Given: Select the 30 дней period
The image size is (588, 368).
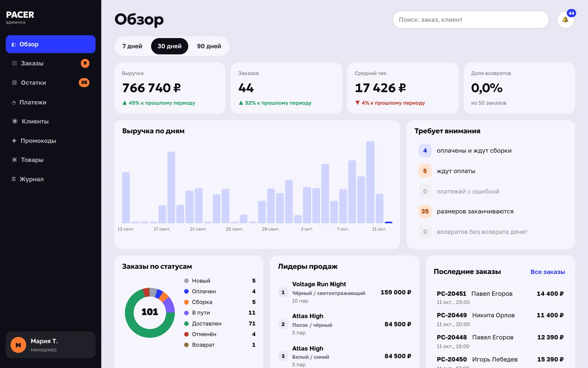Looking at the screenshot, I should pyautogui.click(x=169, y=46).
